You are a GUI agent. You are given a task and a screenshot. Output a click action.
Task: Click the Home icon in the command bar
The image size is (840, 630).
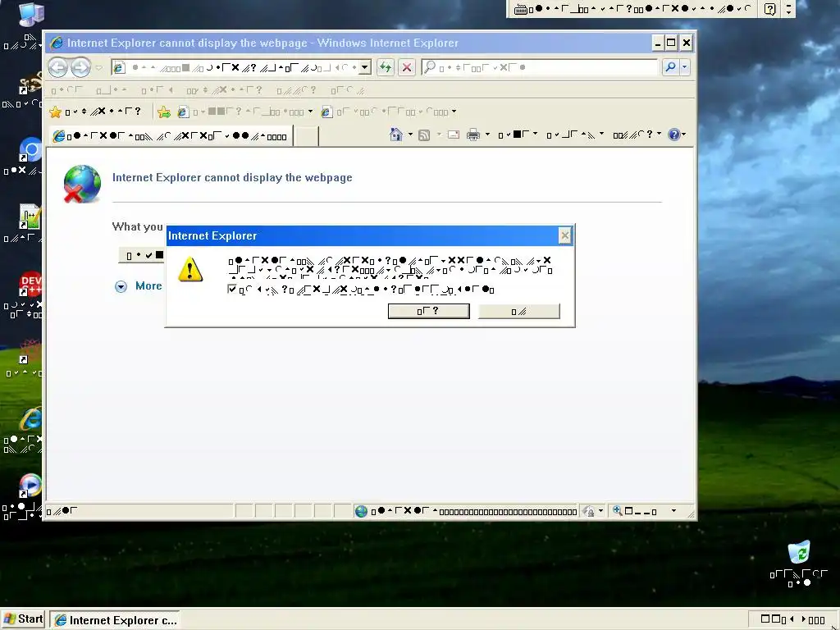coord(396,135)
